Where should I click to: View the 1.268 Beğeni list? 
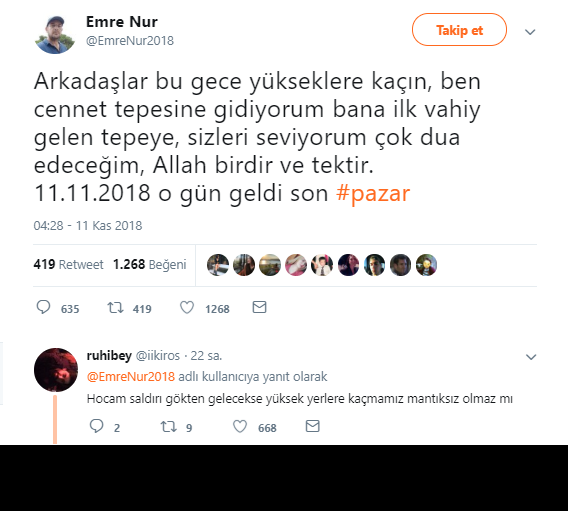(150, 265)
